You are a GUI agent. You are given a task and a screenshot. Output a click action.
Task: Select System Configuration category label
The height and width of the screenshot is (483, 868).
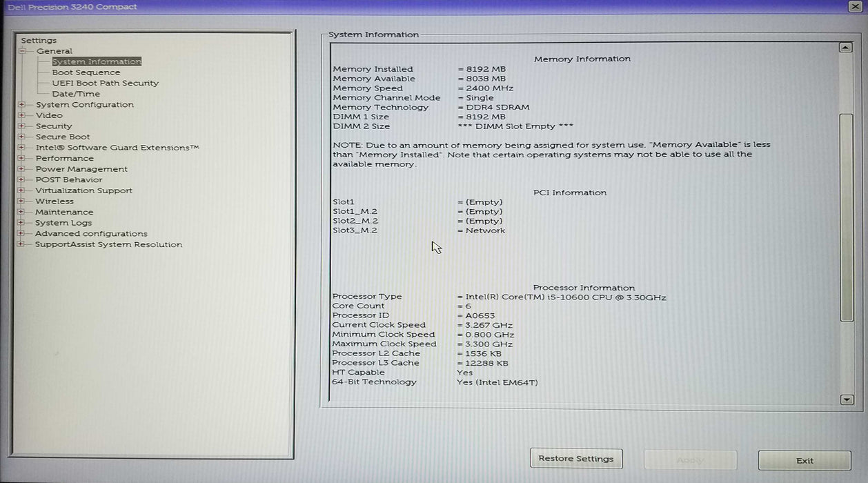(85, 105)
